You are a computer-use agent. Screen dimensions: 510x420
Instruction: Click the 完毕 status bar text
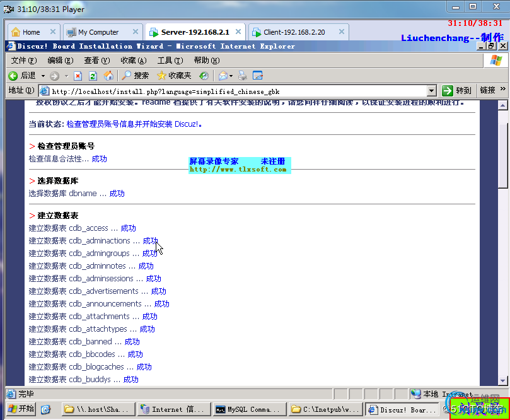[x=26, y=394]
